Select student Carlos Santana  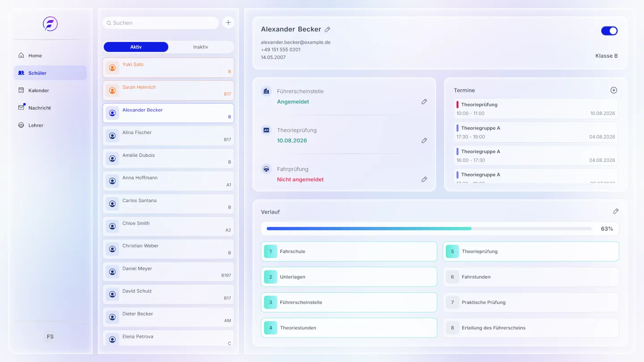click(168, 204)
